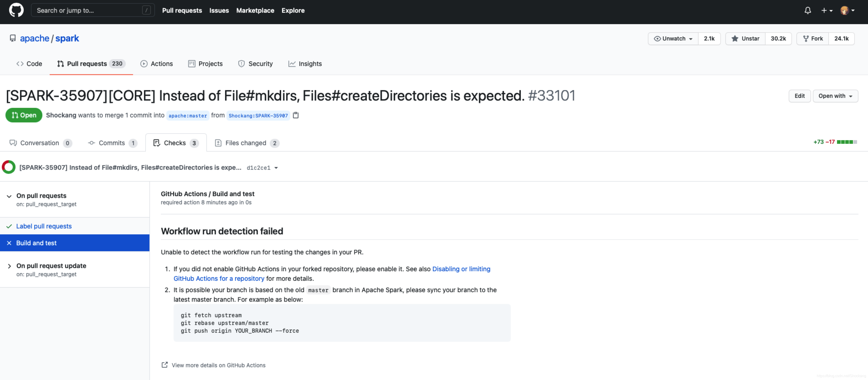
Task: Click the 2.1k watchers count
Action: [709, 38]
